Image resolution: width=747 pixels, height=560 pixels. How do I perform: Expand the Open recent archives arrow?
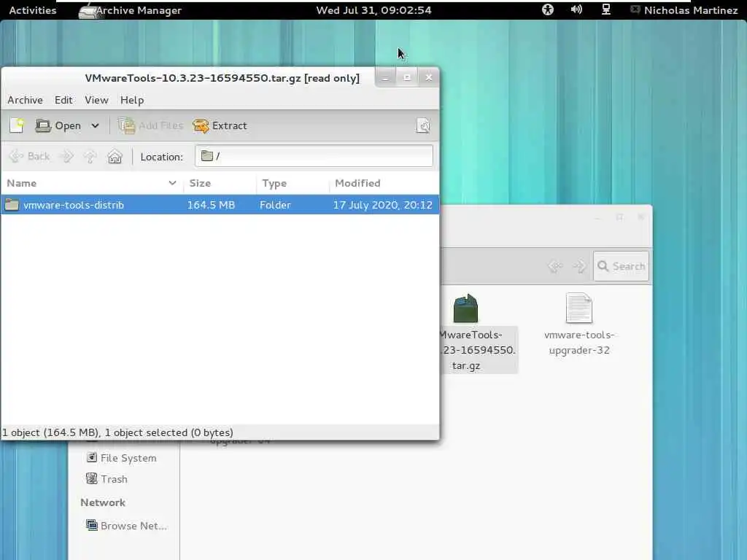click(x=95, y=125)
